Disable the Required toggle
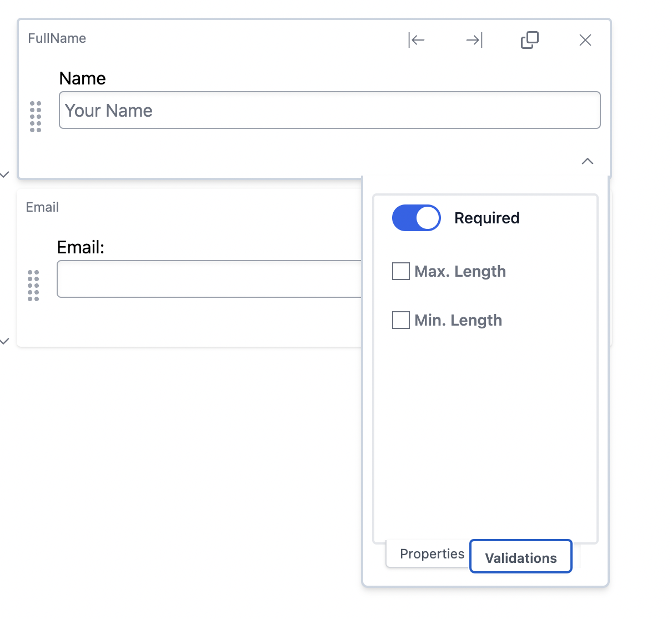The image size is (672, 619). coord(416,218)
